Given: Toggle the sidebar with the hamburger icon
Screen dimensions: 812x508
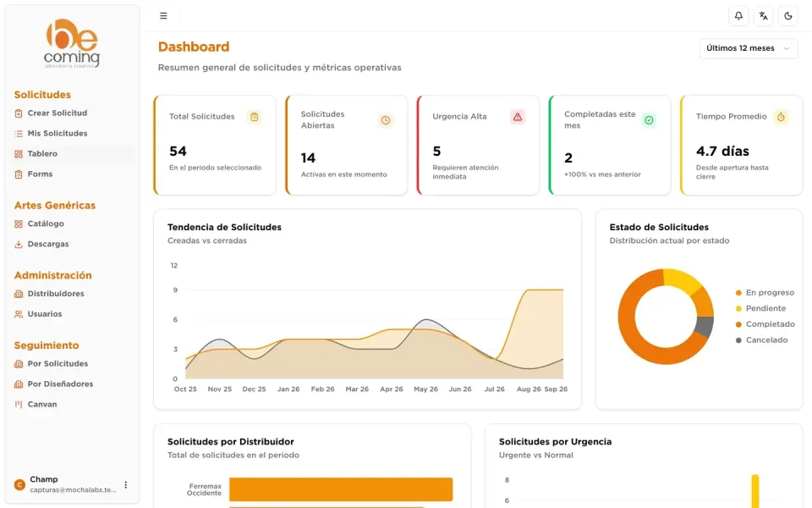Looking at the screenshot, I should pos(163,16).
